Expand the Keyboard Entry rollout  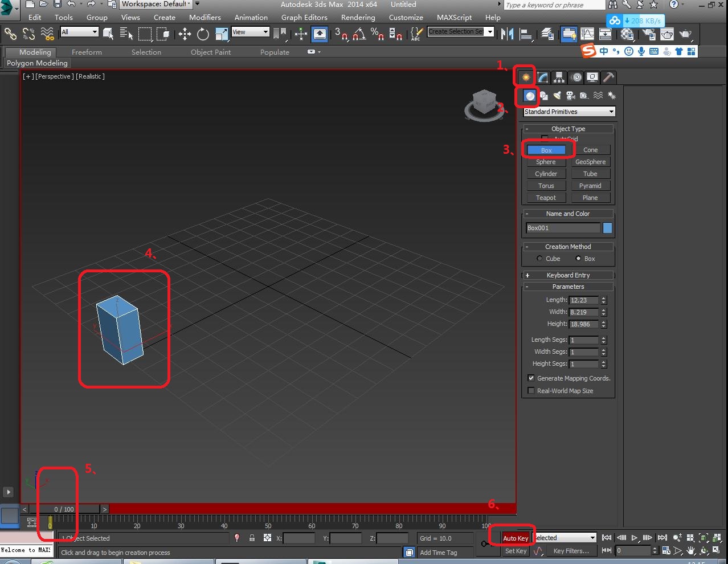569,275
